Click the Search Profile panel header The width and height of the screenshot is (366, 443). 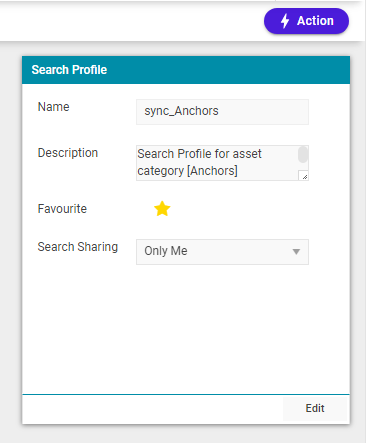(x=186, y=70)
